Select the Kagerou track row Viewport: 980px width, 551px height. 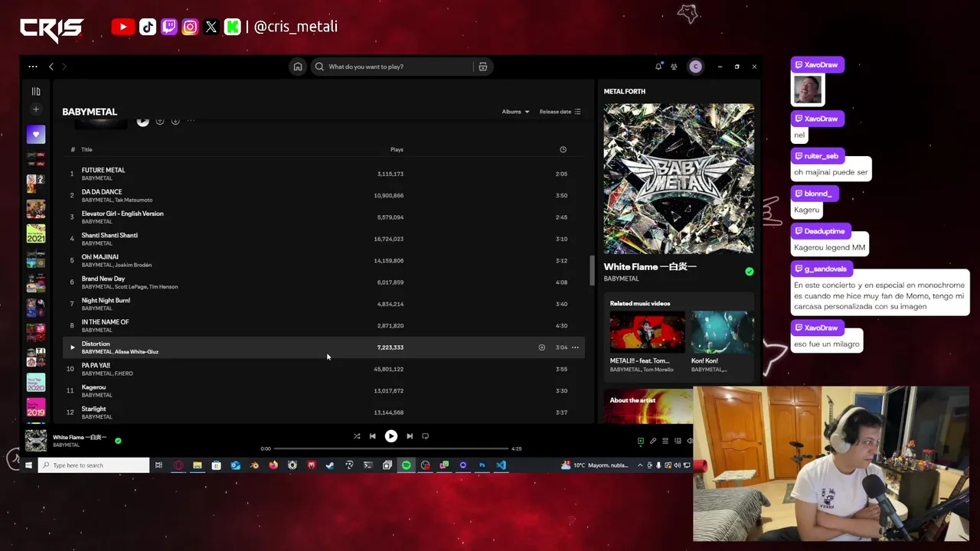[323, 390]
